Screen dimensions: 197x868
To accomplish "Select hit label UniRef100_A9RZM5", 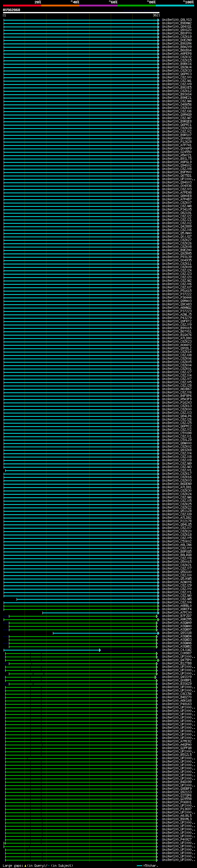I will tap(177, 619).
